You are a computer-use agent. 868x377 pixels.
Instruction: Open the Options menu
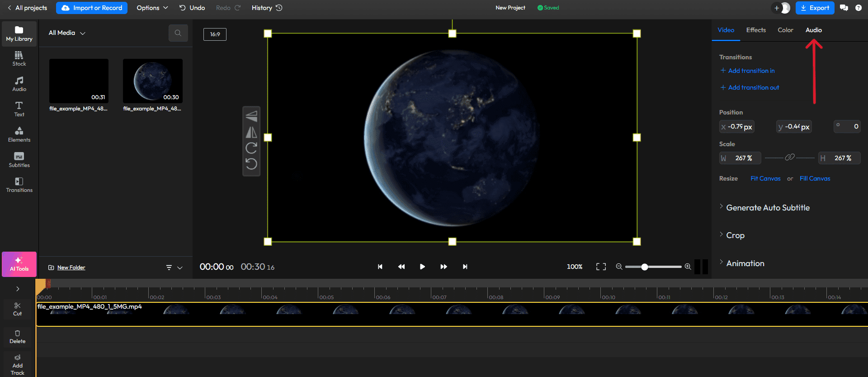click(152, 8)
